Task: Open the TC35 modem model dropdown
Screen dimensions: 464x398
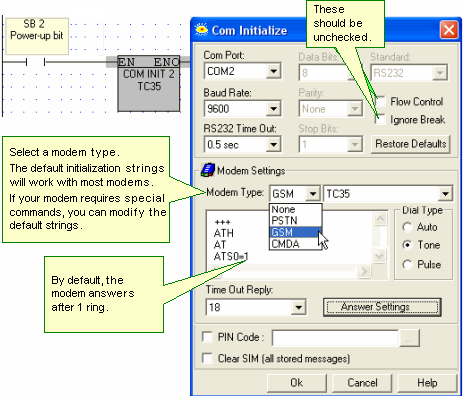Action: (445, 194)
